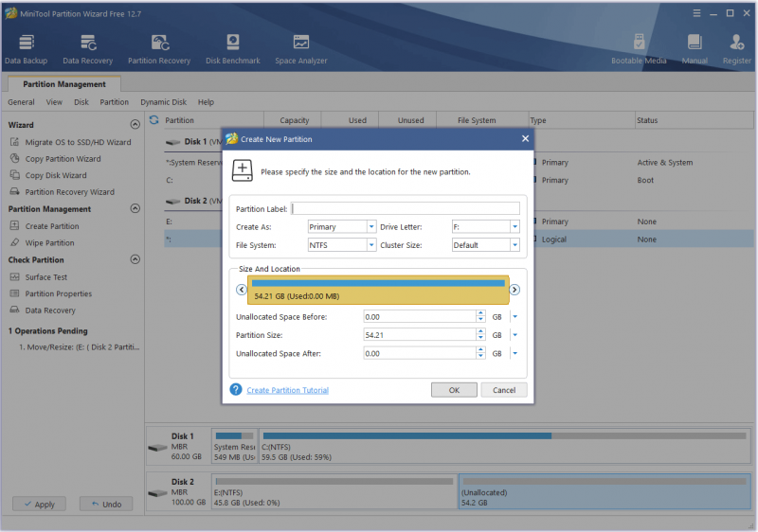Start Copy Partition Wizard
This screenshot has width=758, height=532.
click(x=63, y=159)
